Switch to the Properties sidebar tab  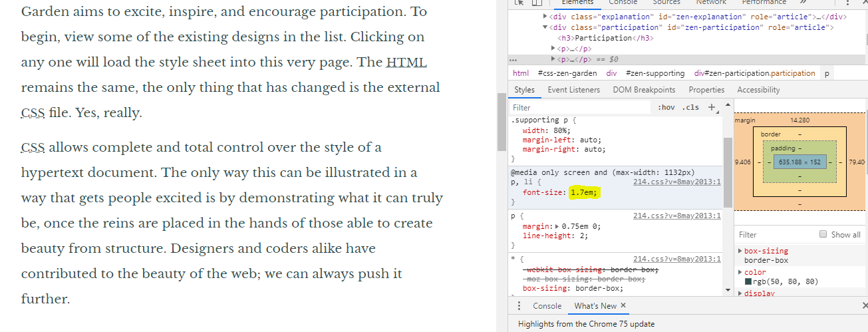tap(706, 90)
